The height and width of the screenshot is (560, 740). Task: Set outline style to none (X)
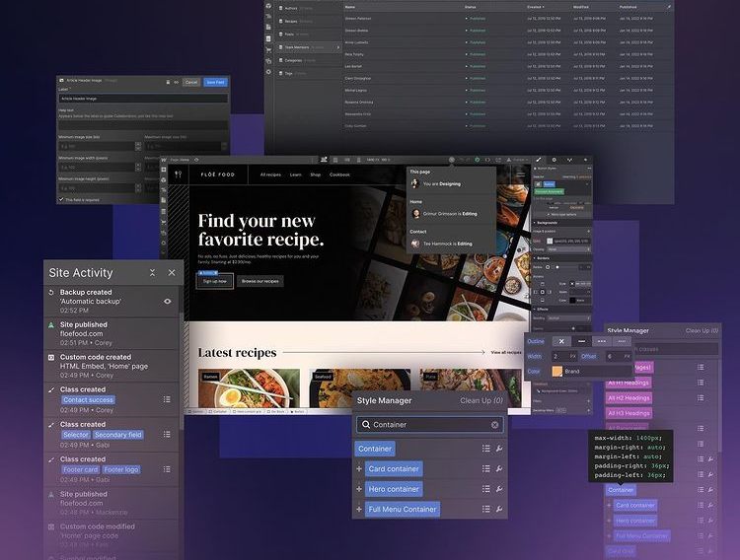pyautogui.click(x=561, y=341)
